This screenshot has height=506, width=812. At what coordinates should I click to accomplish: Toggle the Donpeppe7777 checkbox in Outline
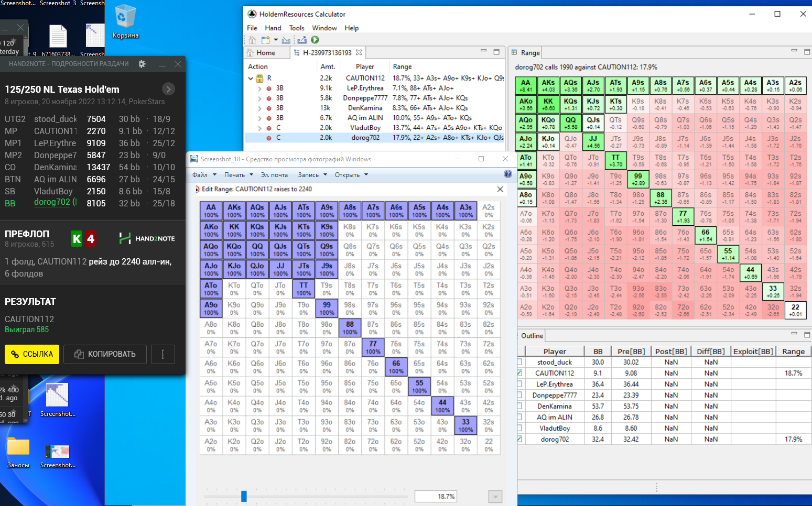tap(519, 395)
